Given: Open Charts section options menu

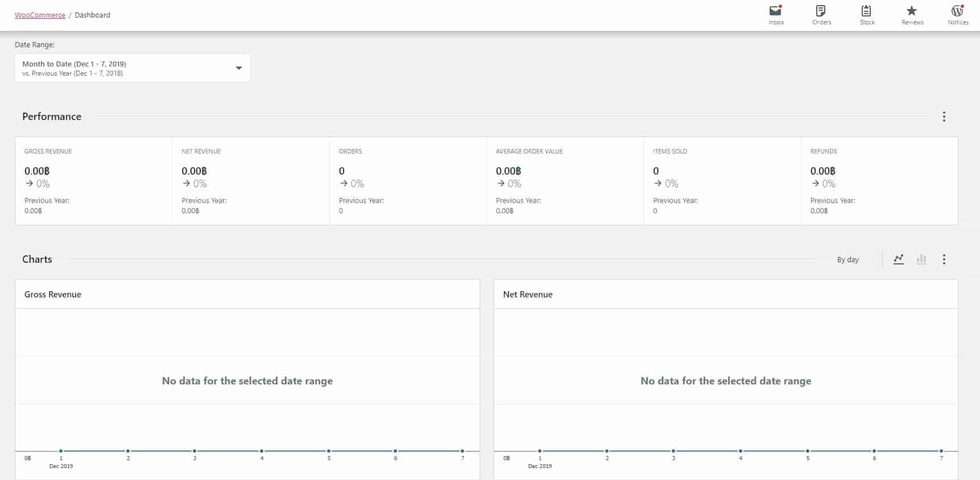Looking at the screenshot, I should (944, 259).
